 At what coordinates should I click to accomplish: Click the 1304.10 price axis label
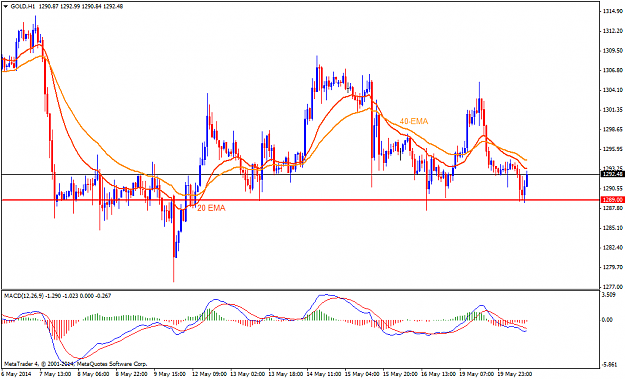(x=613, y=90)
